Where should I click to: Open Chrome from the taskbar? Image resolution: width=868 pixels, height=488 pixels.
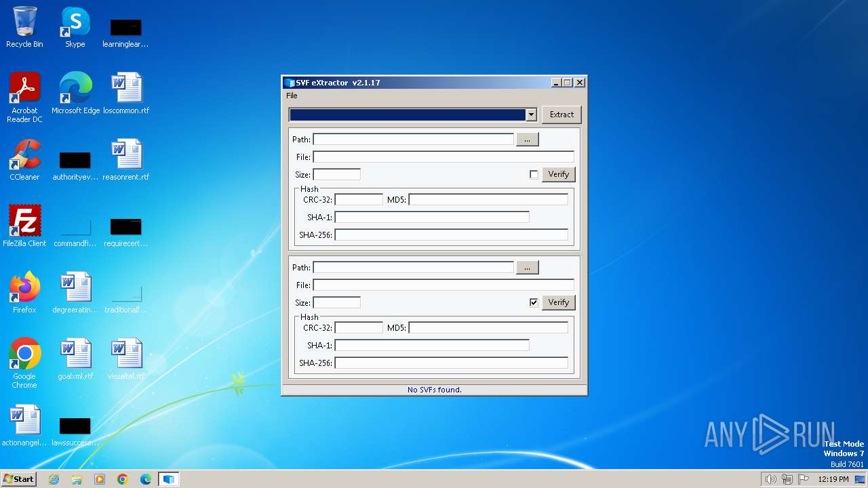click(x=123, y=479)
